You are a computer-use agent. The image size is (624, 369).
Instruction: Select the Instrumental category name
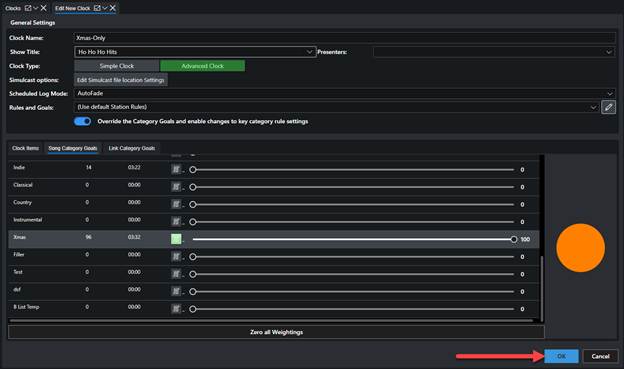pos(27,220)
